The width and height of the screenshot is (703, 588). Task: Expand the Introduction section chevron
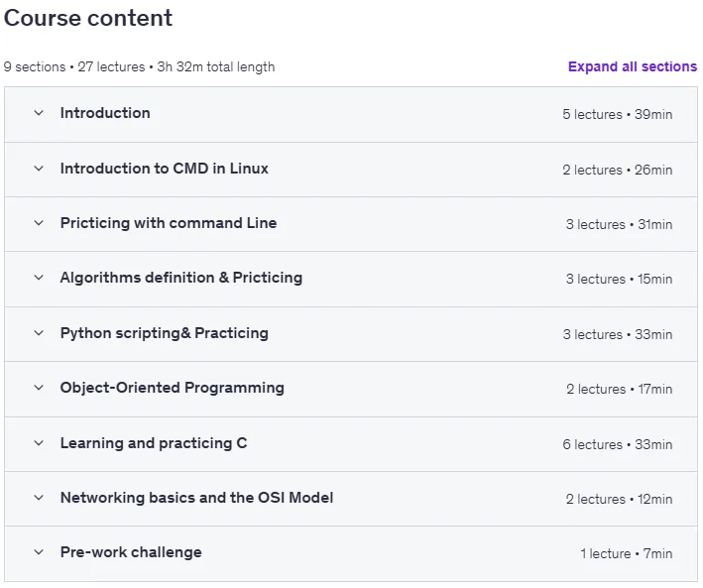tap(39, 113)
